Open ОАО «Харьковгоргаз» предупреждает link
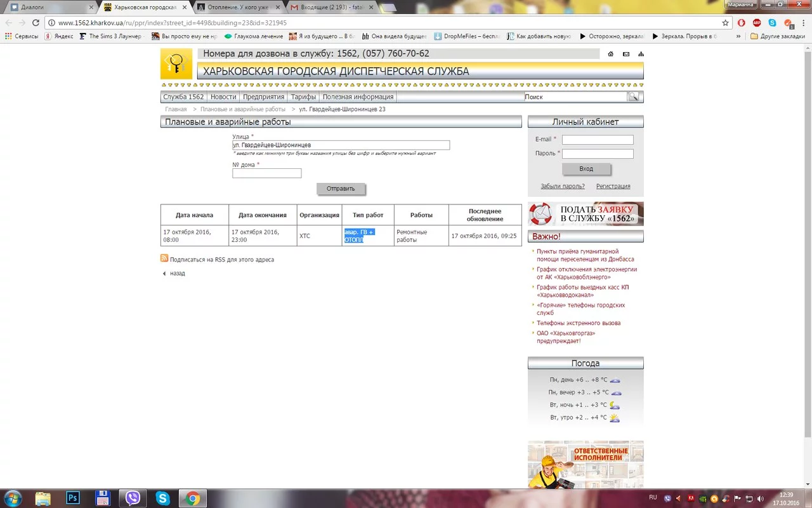 pyautogui.click(x=566, y=337)
